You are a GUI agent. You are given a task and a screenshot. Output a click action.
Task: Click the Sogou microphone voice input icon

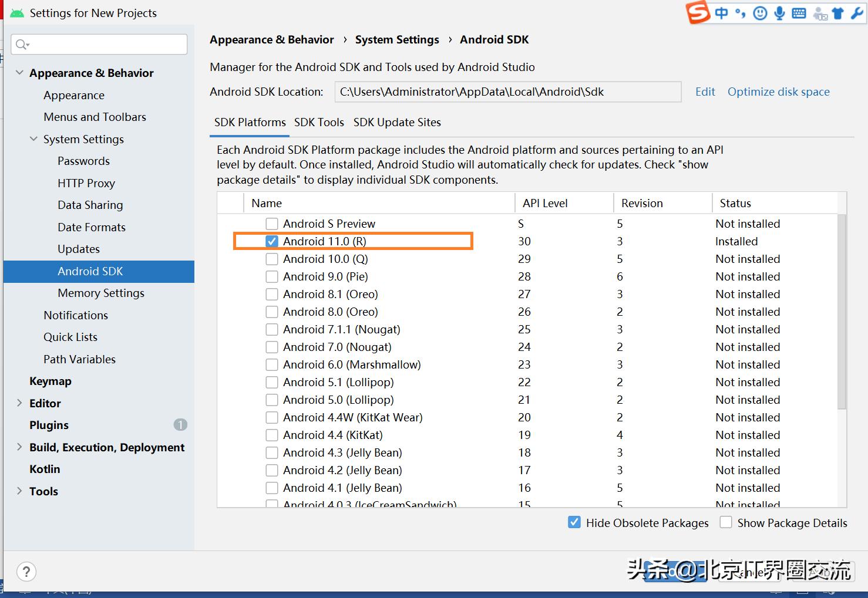(x=779, y=13)
